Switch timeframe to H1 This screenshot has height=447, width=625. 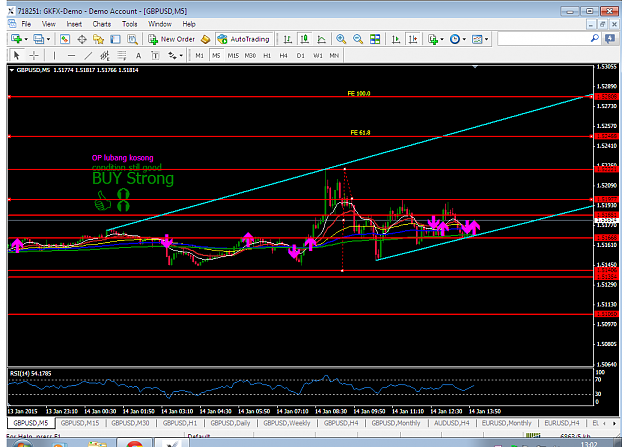[x=267, y=55]
